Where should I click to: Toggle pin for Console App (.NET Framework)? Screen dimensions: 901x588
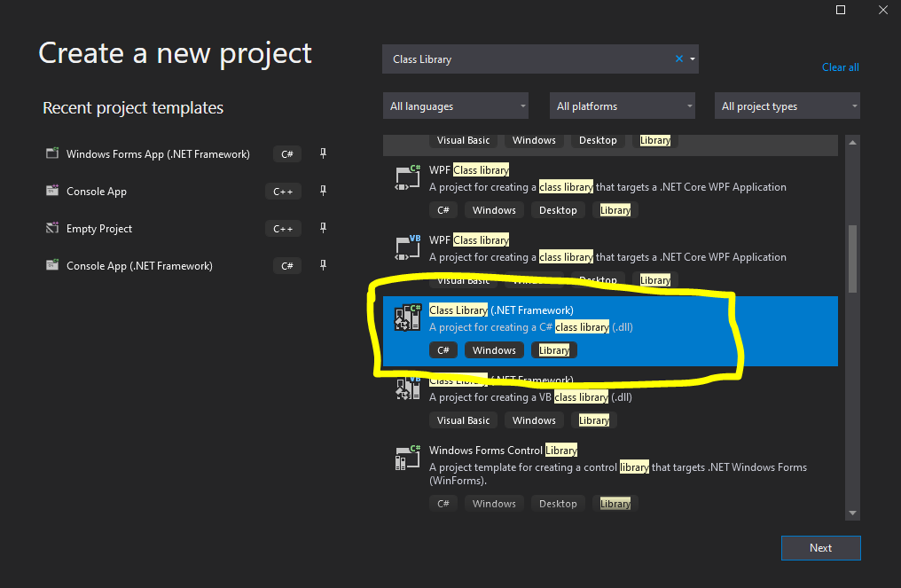[323, 266]
